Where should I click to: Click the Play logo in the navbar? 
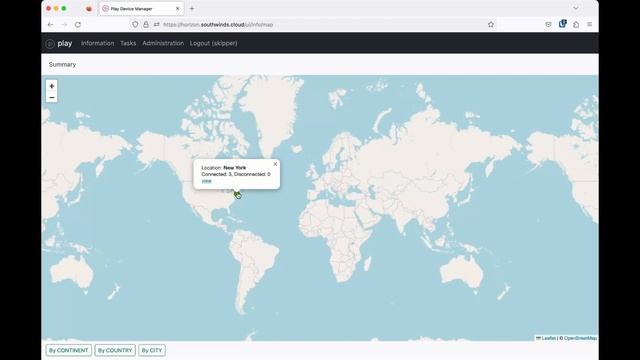(x=59, y=43)
